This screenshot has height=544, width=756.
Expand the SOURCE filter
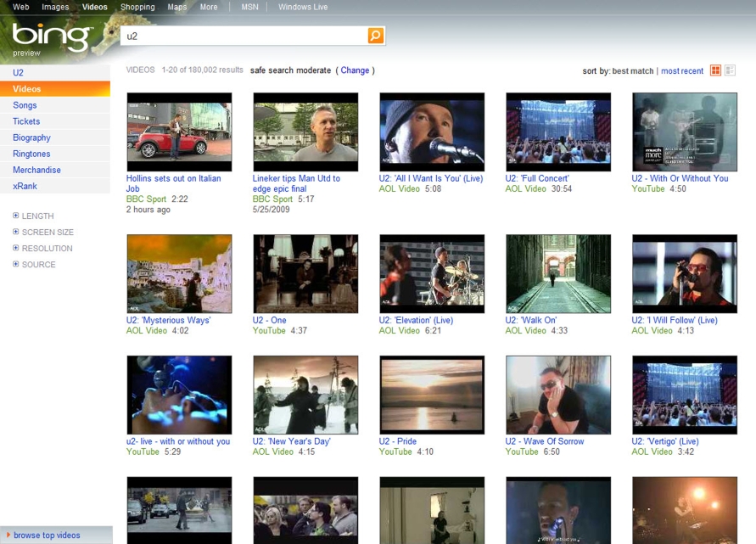pos(16,264)
